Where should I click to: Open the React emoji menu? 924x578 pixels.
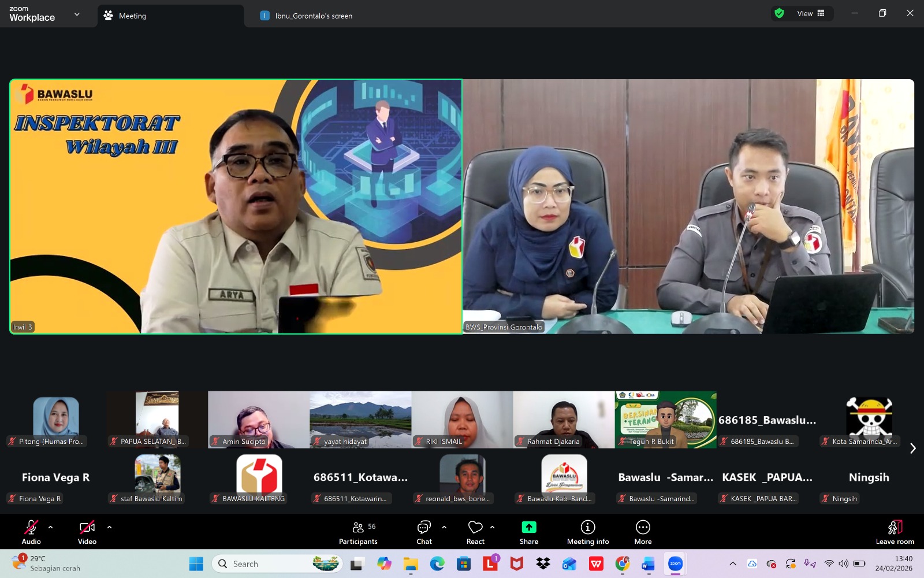(475, 532)
